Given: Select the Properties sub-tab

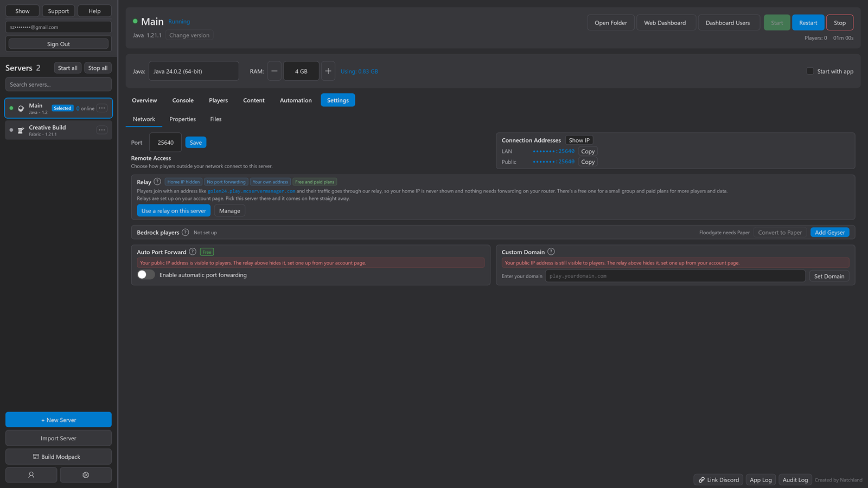Looking at the screenshot, I should pyautogui.click(x=182, y=119).
